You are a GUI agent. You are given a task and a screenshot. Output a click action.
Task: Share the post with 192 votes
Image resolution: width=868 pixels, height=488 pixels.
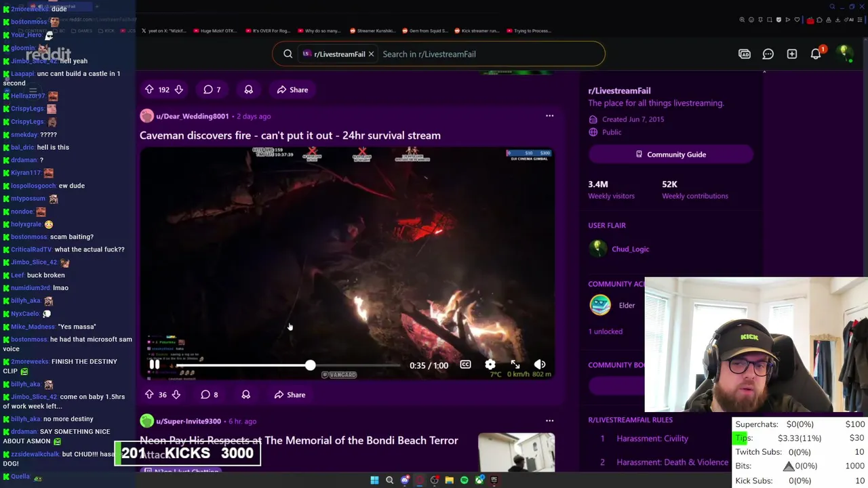[292, 89]
